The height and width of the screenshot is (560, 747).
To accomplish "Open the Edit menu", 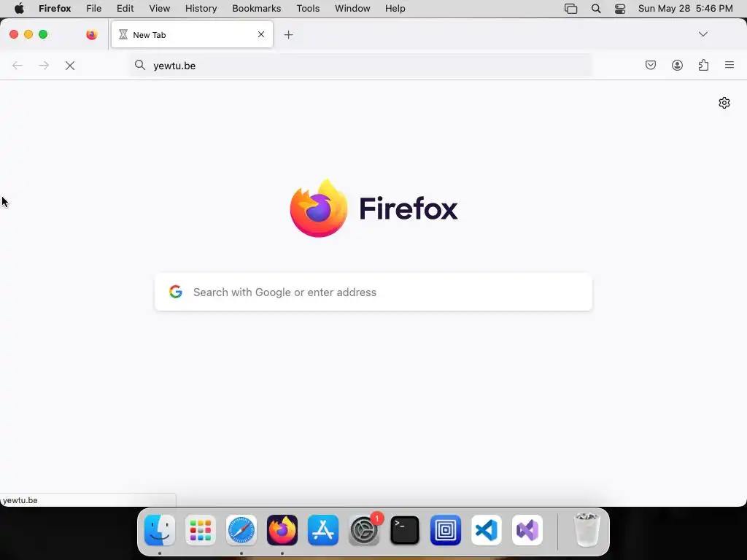I will pyautogui.click(x=125, y=9).
